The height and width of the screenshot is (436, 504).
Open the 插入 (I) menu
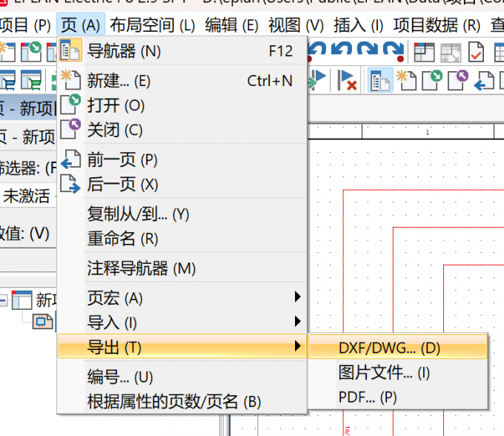359,24
